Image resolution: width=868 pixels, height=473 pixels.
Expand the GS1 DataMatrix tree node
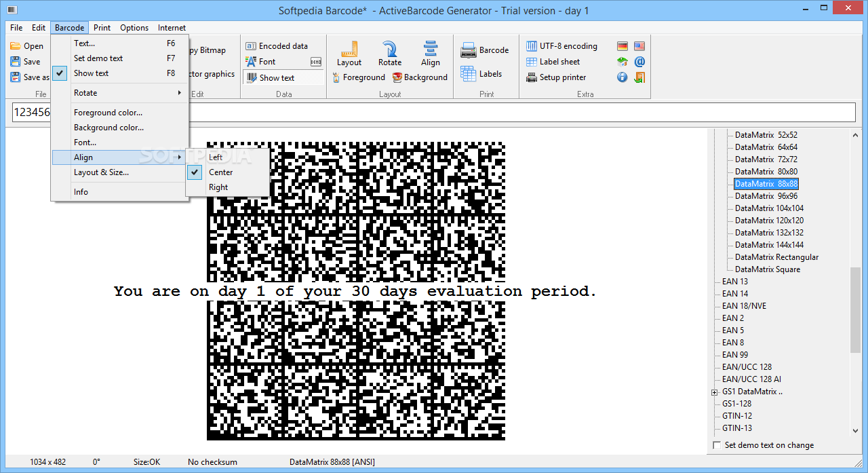coord(714,392)
